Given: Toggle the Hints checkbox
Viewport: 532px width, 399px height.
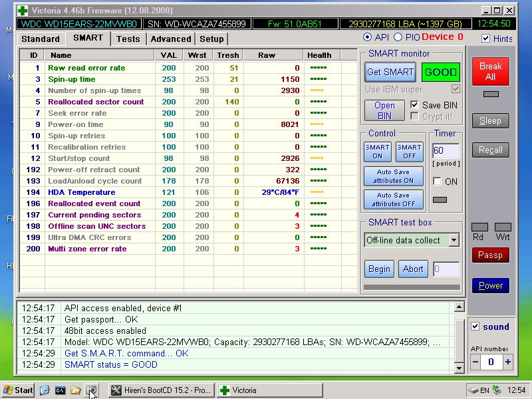Looking at the screenshot, I should (x=485, y=38).
